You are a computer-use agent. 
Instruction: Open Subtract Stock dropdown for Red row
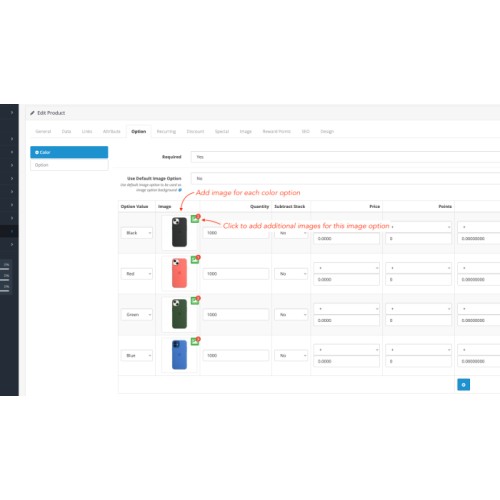pyautogui.click(x=291, y=274)
